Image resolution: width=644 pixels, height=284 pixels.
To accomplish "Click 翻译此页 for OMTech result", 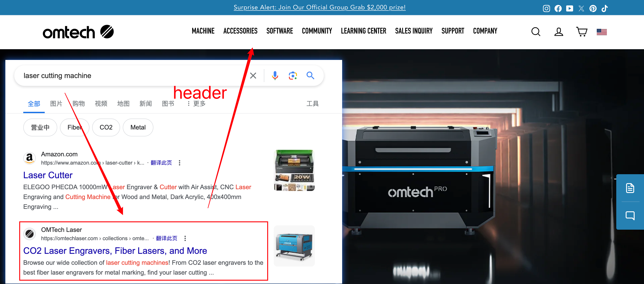I will click(167, 238).
